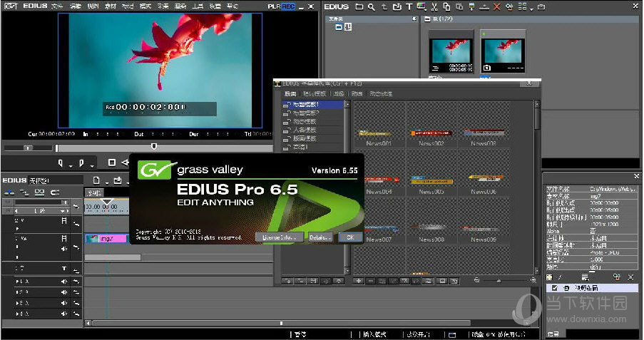
Task: Expand the 1 A audio track
Action: point(17,282)
